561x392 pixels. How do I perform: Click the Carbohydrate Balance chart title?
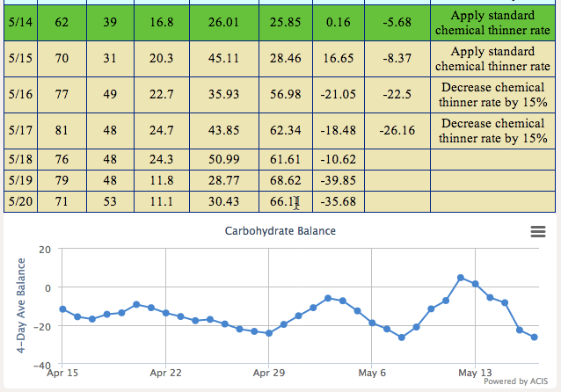pyautogui.click(x=280, y=231)
